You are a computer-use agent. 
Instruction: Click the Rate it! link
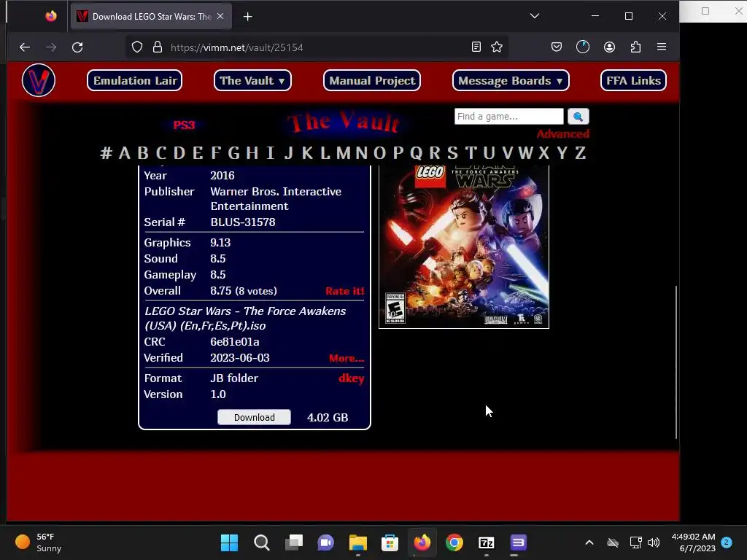pos(345,291)
